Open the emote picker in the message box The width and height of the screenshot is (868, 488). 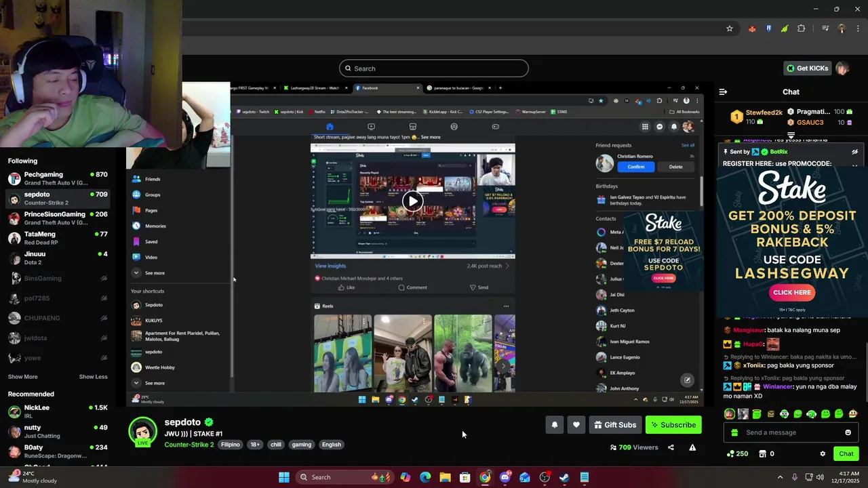pyautogui.click(x=848, y=432)
